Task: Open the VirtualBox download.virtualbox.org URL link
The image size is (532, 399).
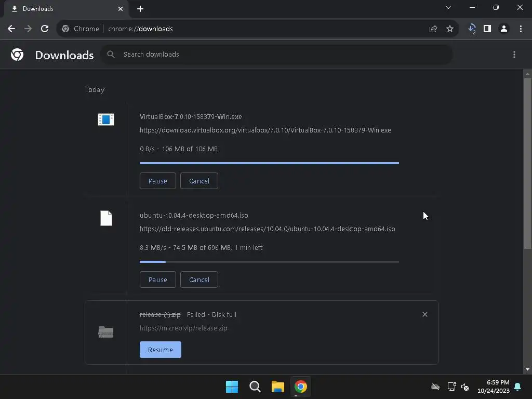Action: (x=265, y=130)
